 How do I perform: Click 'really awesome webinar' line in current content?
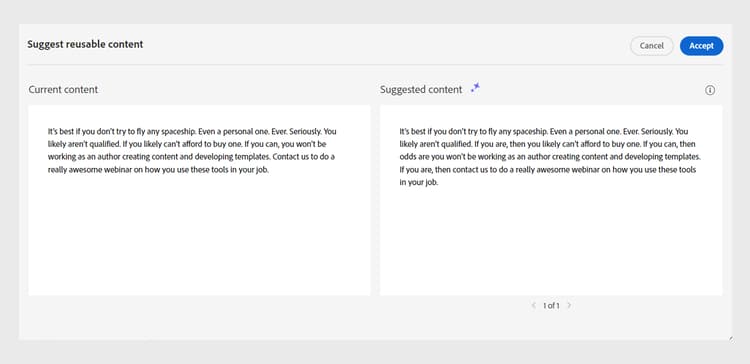pos(158,170)
